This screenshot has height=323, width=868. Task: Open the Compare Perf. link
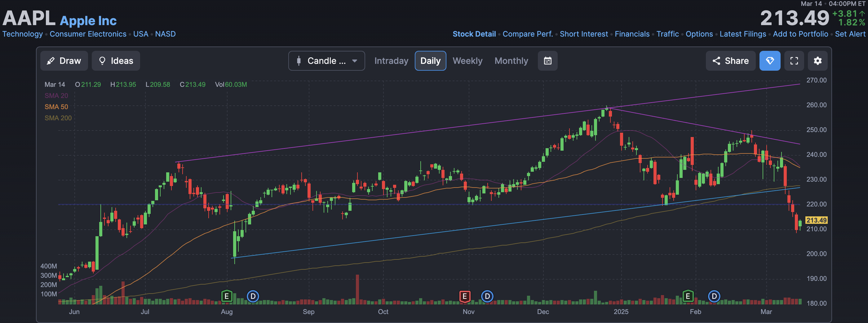pyautogui.click(x=528, y=34)
